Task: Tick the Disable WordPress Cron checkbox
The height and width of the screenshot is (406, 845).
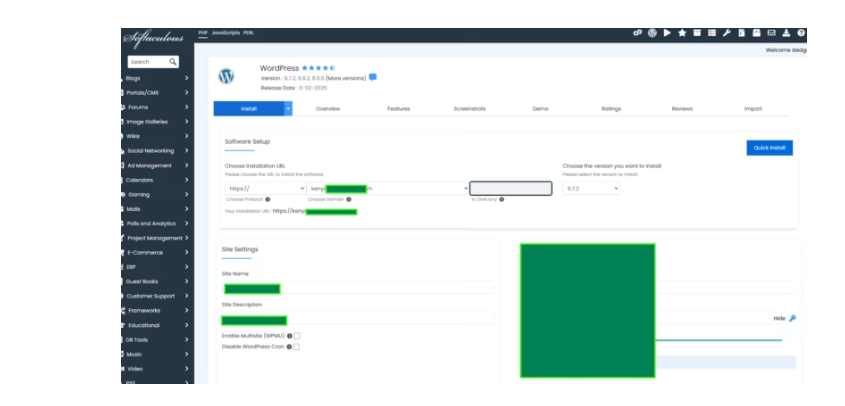Action: click(296, 347)
